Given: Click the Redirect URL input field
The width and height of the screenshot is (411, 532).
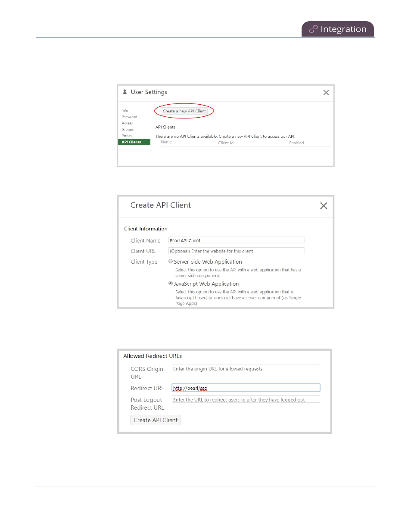Looking at the screenshot, I should [x=246, y=388].
